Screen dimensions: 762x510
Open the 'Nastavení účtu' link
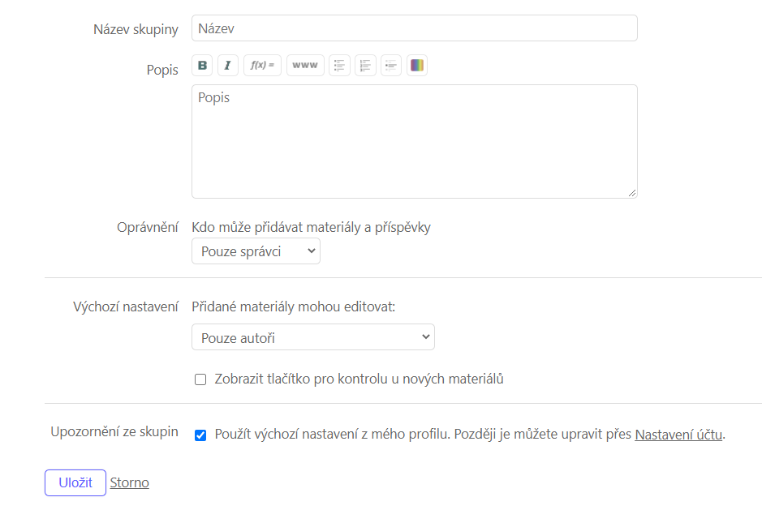point(678,435)
